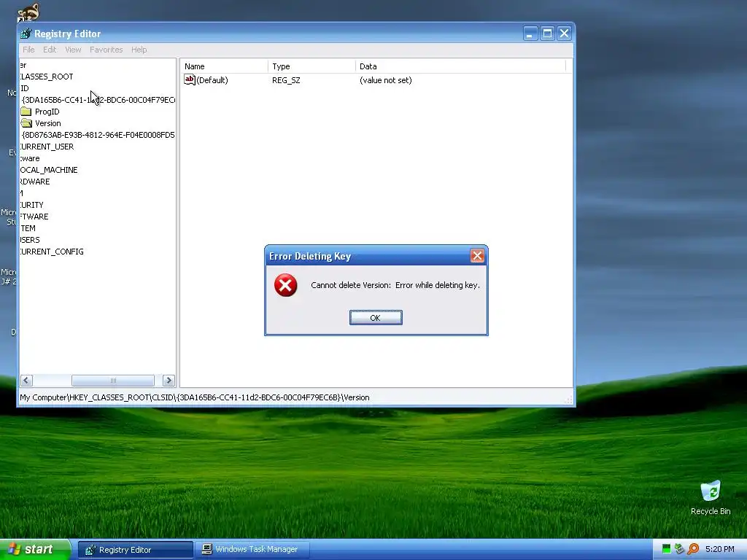This screenshot has height=560, width=747.
Task: Close the Registry Editor window
Action: 564,34
